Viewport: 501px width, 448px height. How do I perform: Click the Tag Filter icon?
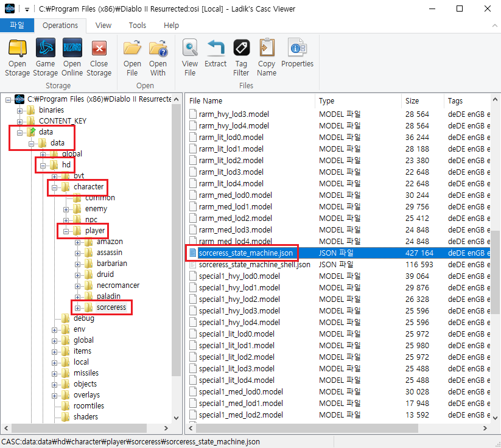(241, 48)
